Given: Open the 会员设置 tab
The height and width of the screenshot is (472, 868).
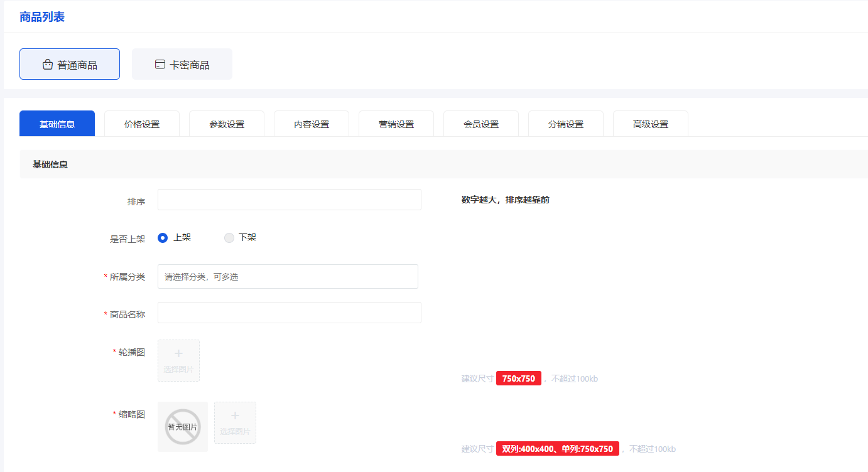Looking at the screenshot, I should [481, 124].
